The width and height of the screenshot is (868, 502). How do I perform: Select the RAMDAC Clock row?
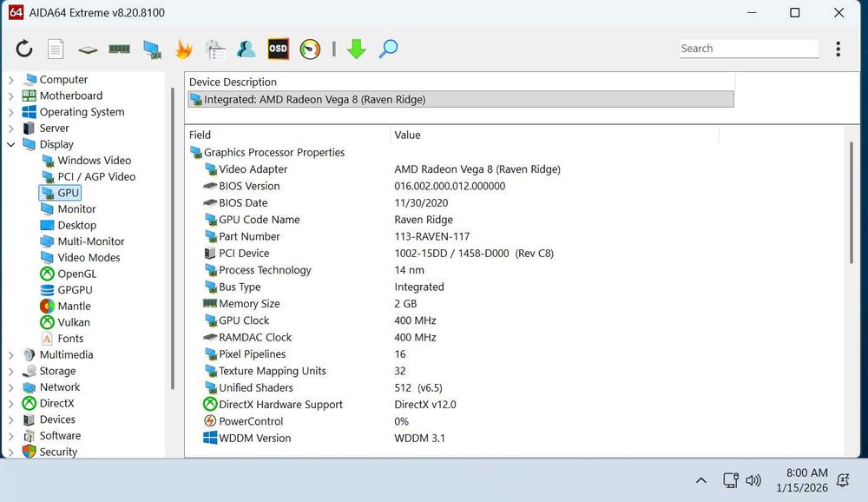[x=320, y=337]
